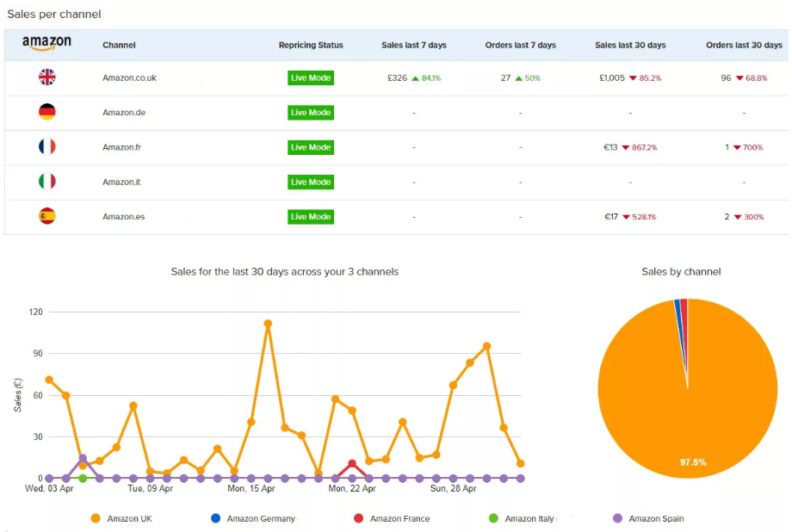Image resolution: width=792 pixels, height=532 pixels.
Task: Click the Italian flag icon
Action: [x=47, y=181]
